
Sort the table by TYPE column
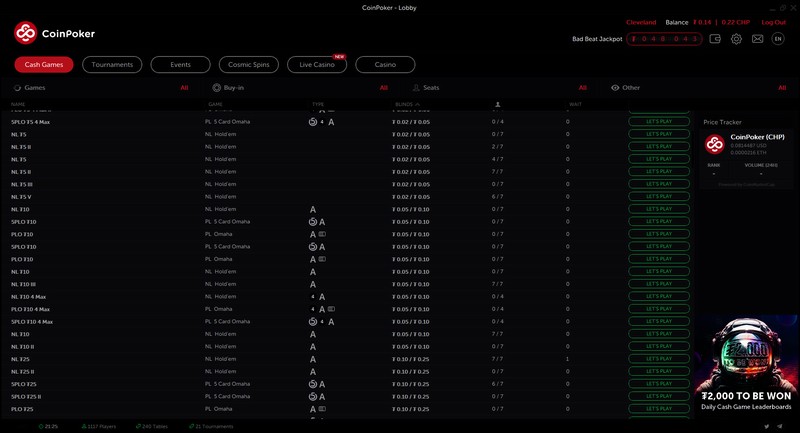click(318, 105)
